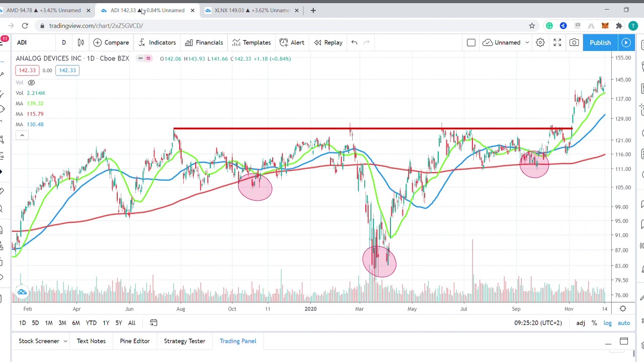Create an Alert from the toolbar
The image size is (644, 362).
click(x=292, y=43)
